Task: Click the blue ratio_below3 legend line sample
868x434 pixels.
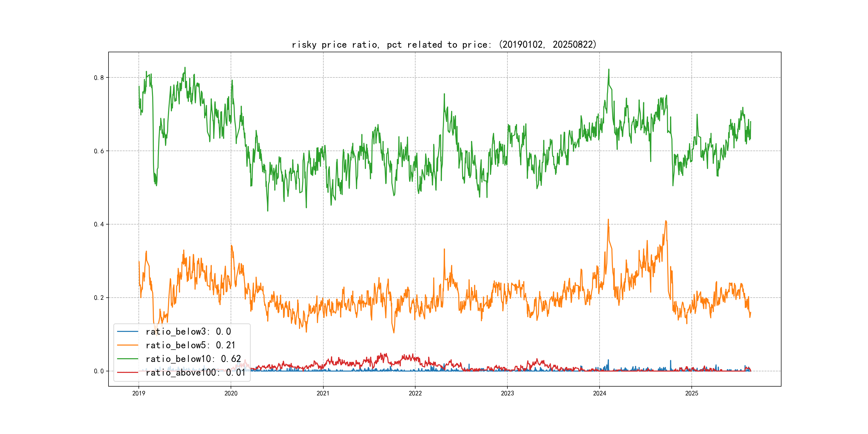Action: click(x=127, y=332)
